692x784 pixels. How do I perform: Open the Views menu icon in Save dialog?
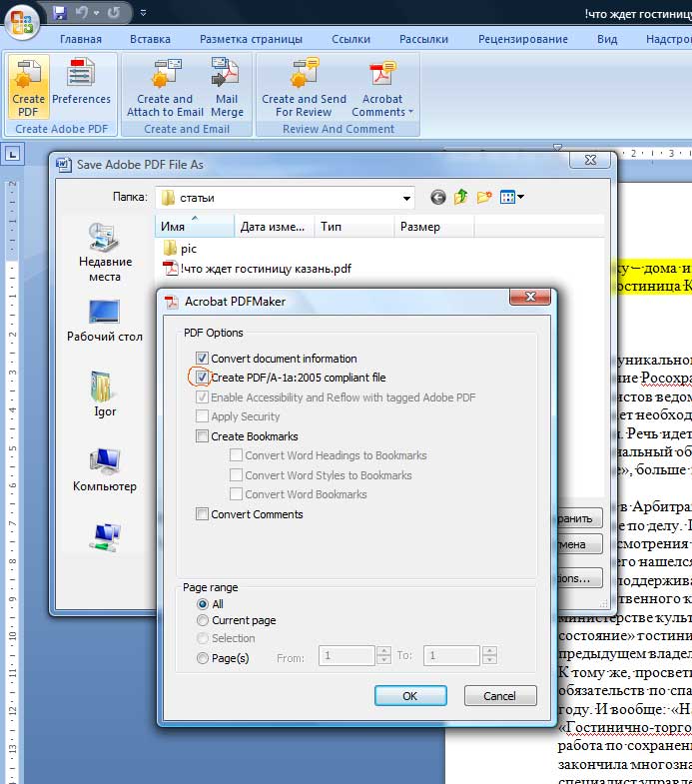(511, 197)
